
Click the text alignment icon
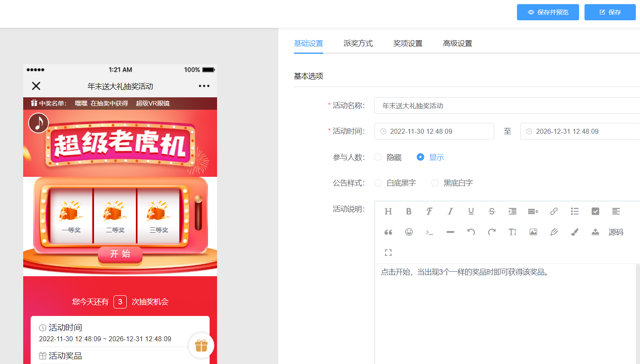(x=616, y=211)
